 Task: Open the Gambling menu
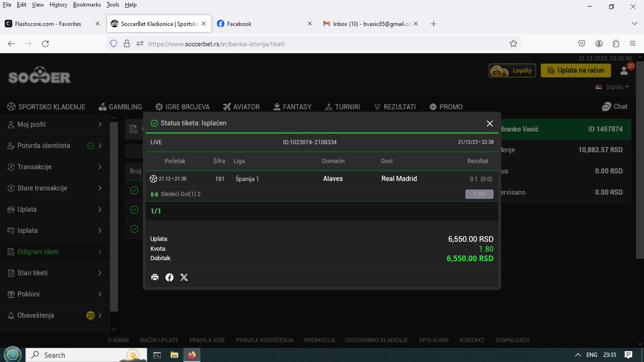[120, 107]
